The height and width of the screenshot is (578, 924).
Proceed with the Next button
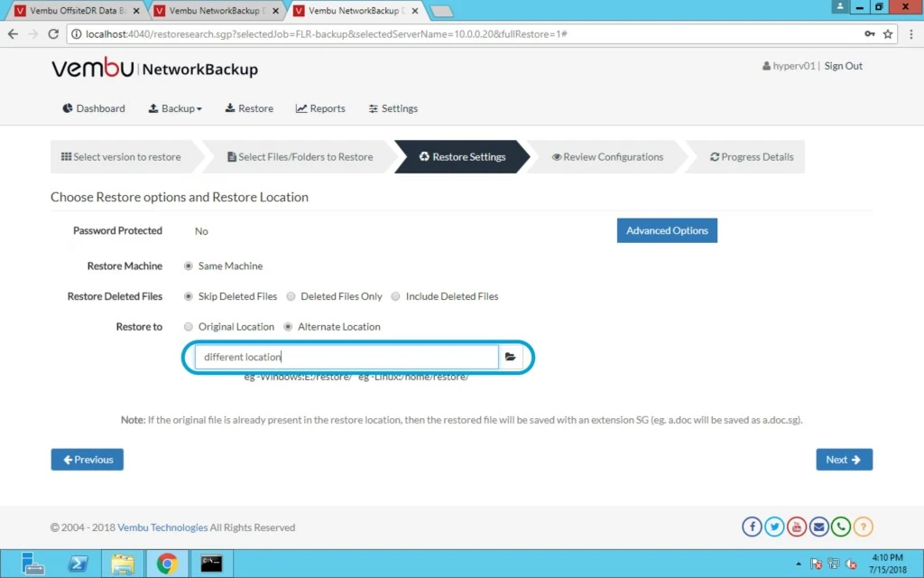tap(844, 460)
